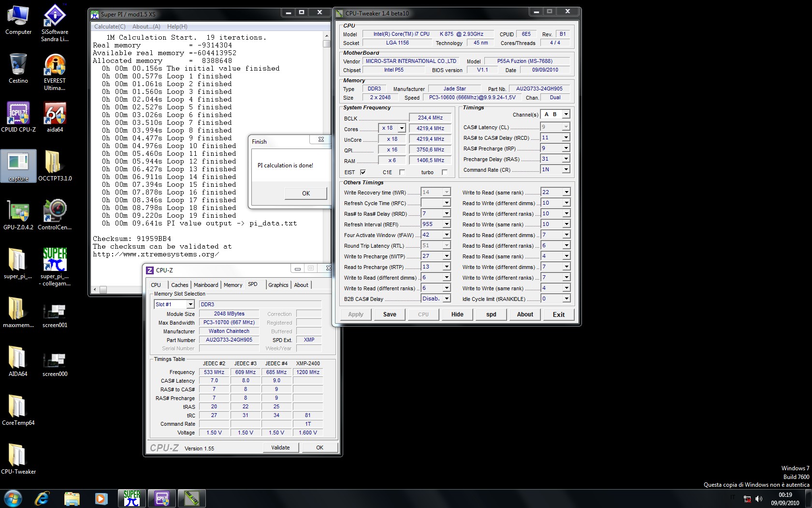Open the CoreTemp64 folder icon
The height and width of the screenshot is (508, 812).
point(18,410)
